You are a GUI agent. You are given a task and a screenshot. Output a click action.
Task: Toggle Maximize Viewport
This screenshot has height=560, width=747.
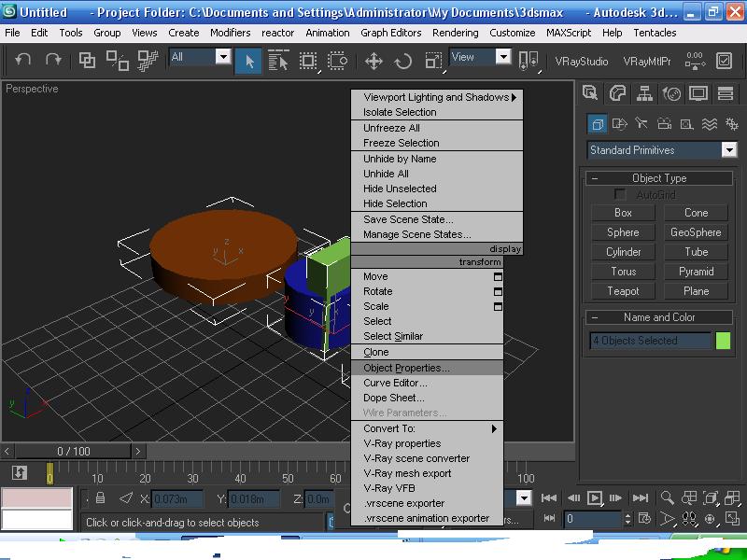(x=732, y=519)
